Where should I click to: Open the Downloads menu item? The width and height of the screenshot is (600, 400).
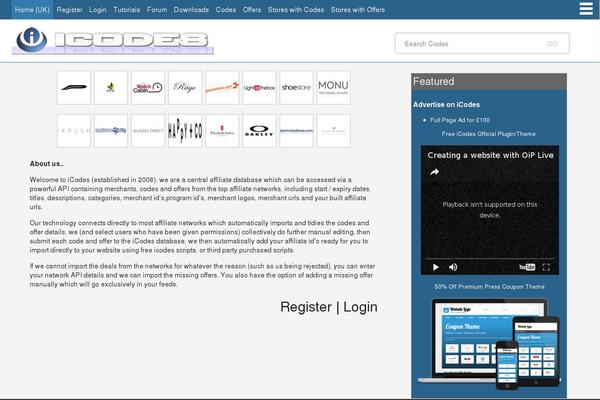click(191, 10)
